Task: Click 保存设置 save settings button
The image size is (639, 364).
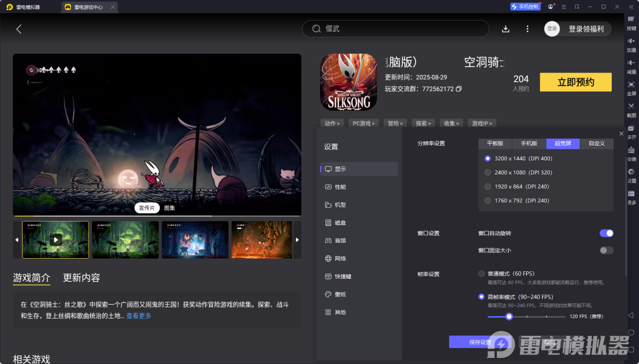Action: (480, 342)
